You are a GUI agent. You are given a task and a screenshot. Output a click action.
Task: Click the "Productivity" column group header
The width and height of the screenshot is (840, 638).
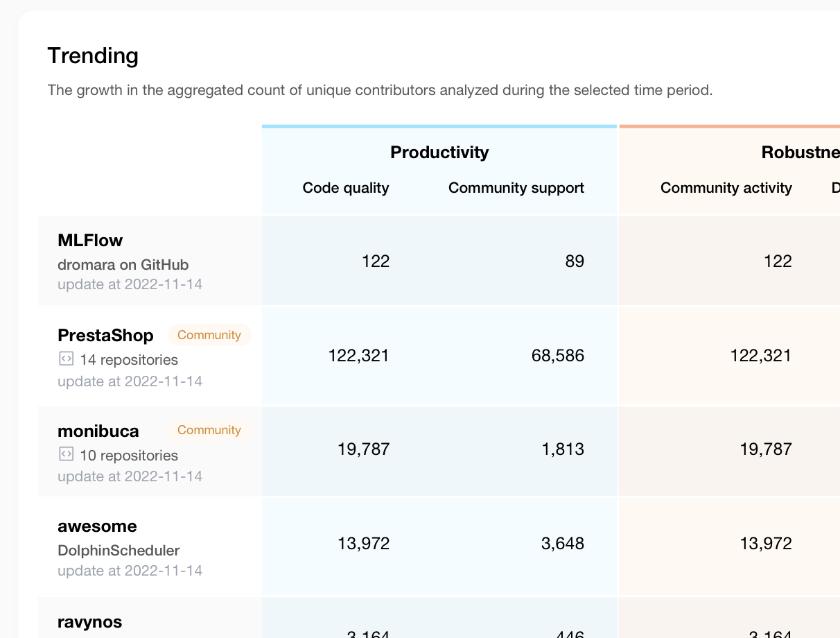(x=439, y=152)
